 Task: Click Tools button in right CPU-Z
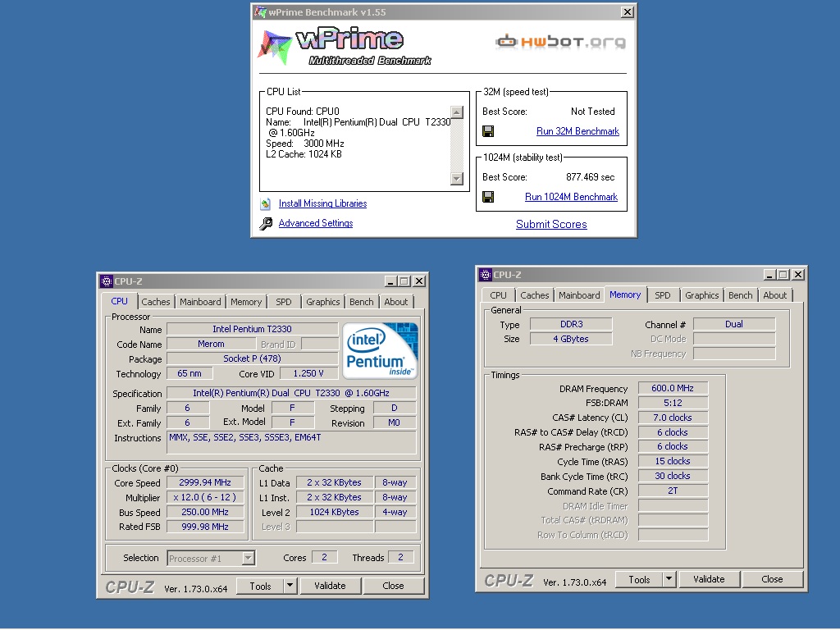pyautogui.click(x=639, y=580)
